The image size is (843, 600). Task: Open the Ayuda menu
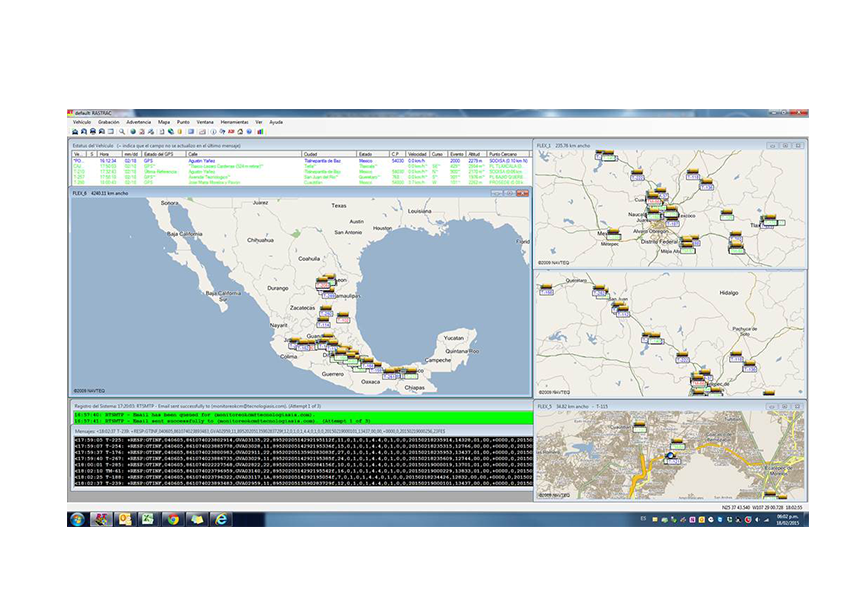pos(276,122)
